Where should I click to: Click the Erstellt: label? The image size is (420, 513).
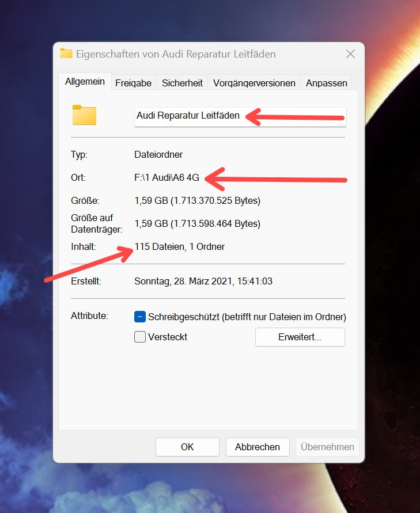(86, 281)
